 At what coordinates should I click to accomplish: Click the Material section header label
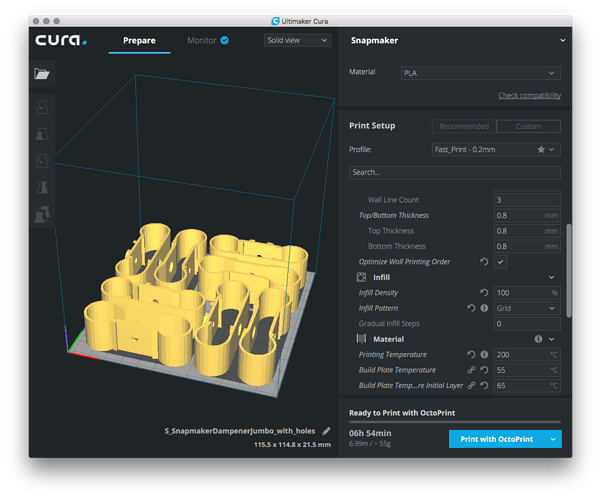(x=388, y=339)
